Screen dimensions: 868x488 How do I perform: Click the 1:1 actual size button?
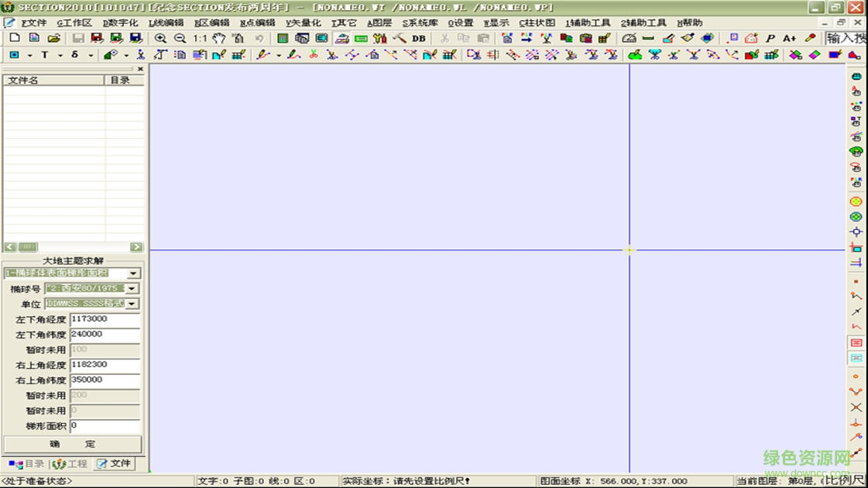pos(200,38)
